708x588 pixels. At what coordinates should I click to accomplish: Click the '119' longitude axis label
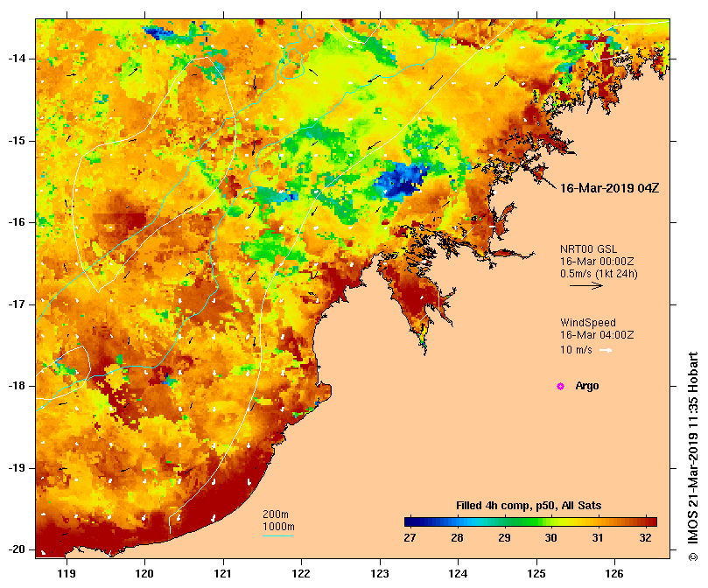click(67, 574)
